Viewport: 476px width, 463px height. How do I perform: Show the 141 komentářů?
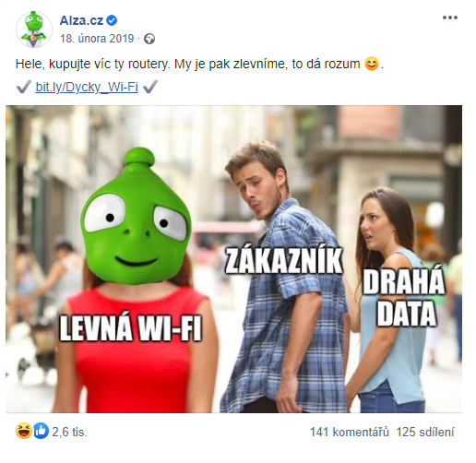pos(350,432)
